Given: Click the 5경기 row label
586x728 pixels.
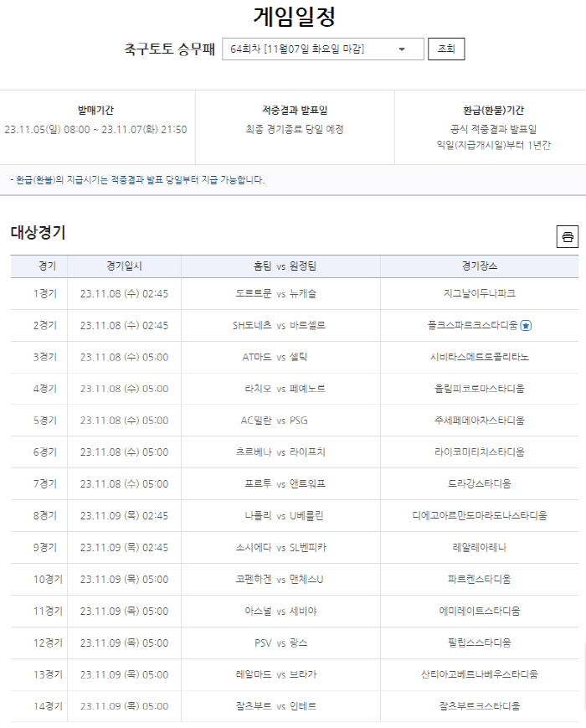Looking at the screenshot, I should coord(45,421).
